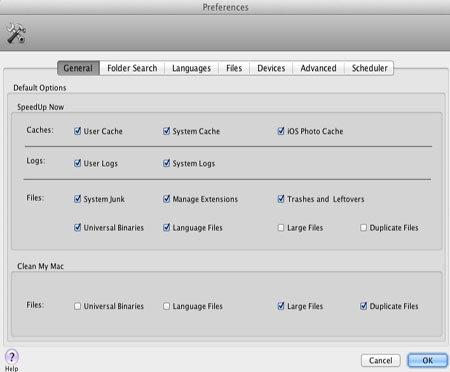This screenshot has width=450, height=372.
Task: Disable the System Cache option
Action: tap(166, 131)
